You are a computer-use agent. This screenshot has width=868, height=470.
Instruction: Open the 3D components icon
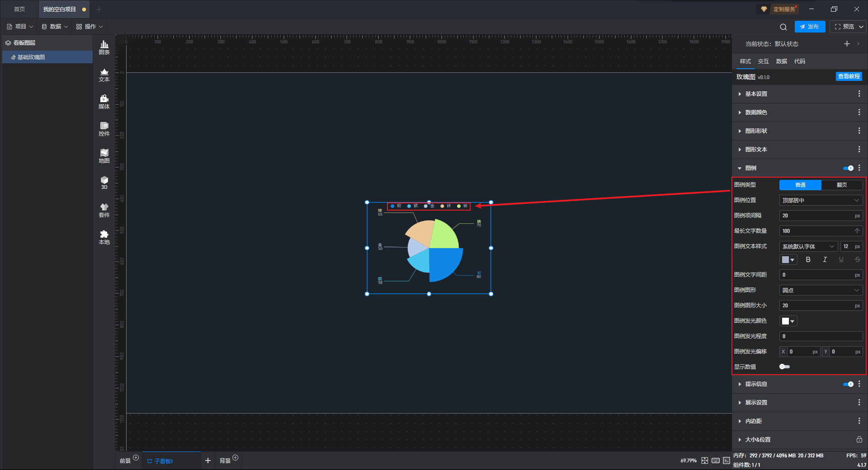pos(104,183)
